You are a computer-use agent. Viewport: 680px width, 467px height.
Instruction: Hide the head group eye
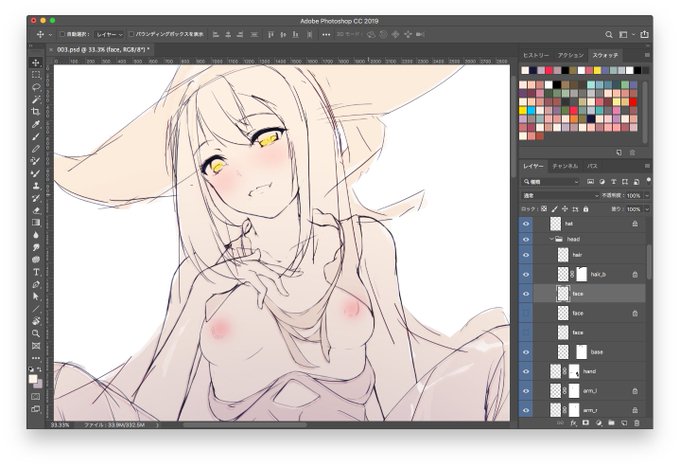(526, 239)
